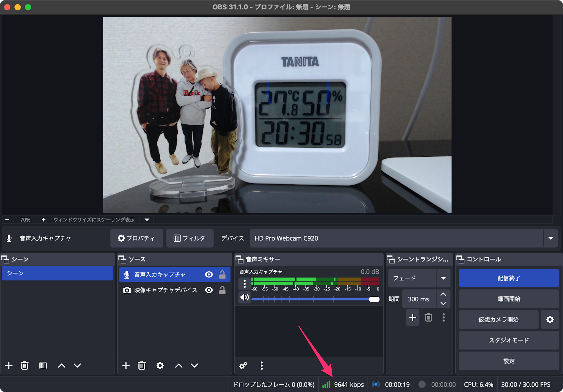Zoom out preview with minus button

pyautogui.click(x=7, y=220)
